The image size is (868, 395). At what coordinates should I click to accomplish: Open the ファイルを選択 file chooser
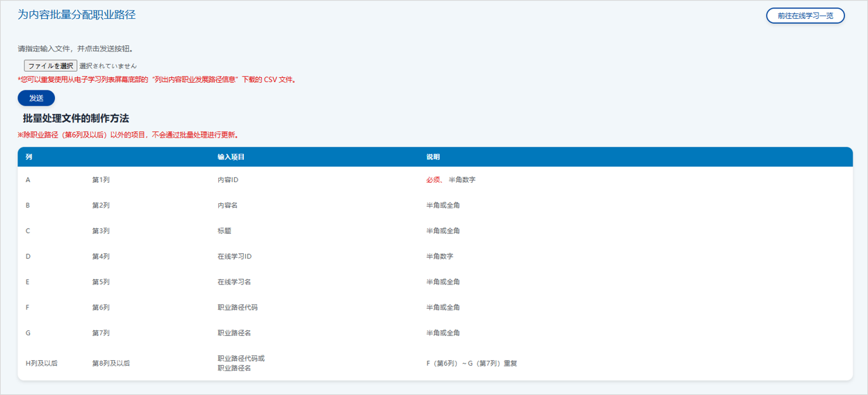(x=51, y=66)
